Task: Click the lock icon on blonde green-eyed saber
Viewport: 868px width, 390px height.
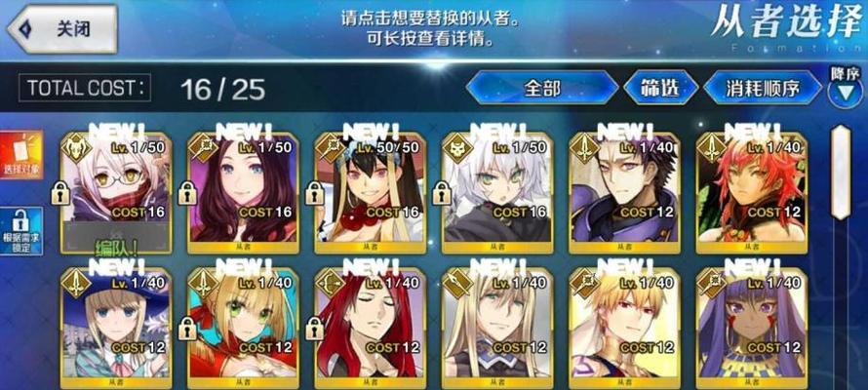Action: [187, 329]
